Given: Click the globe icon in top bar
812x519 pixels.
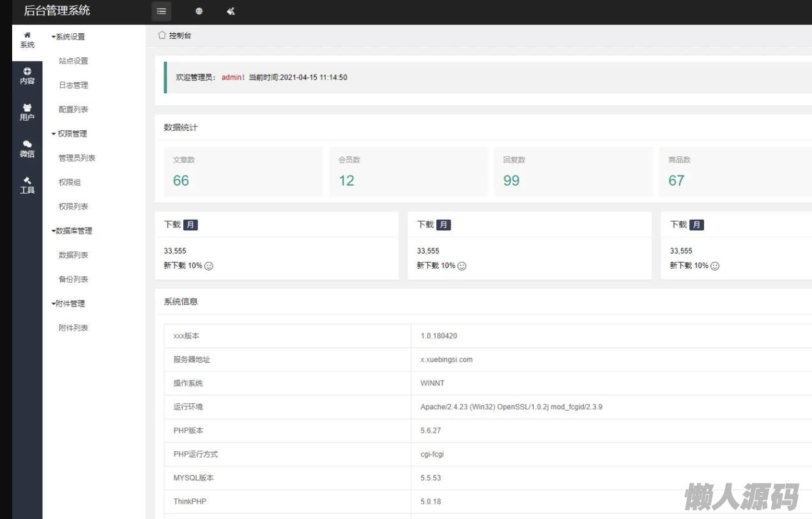Looking at the screenshot, I should click(199, 11).
